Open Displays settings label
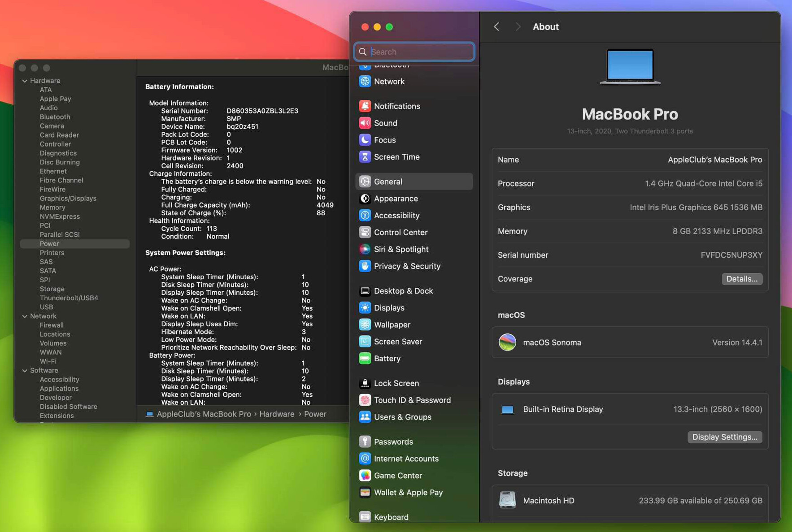This screenshot has height=532, width=792. (x=389, y=308)
